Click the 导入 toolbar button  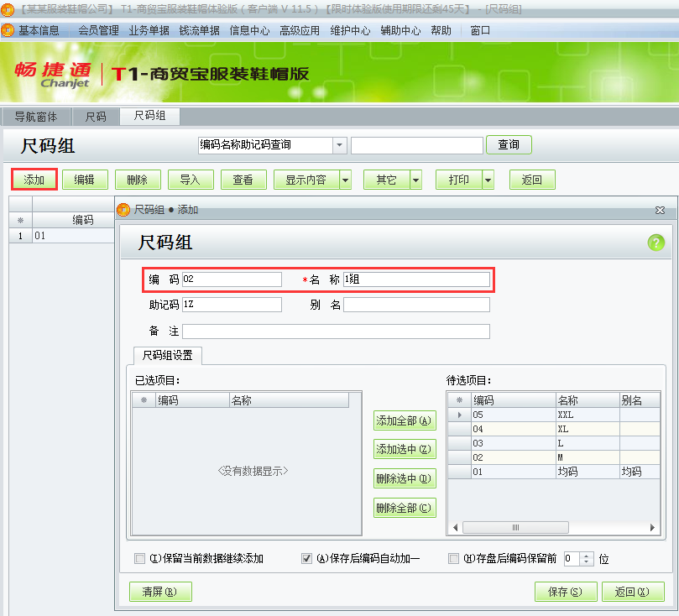[190, 180]
